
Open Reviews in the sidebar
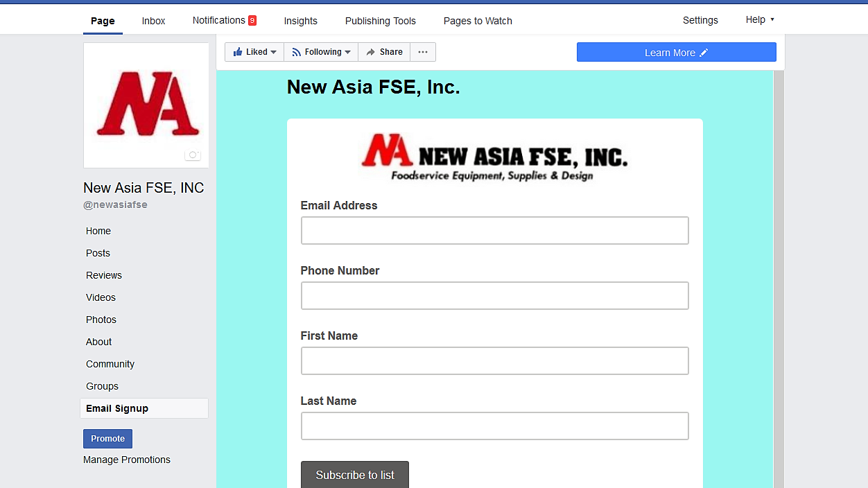click(104, 275)
